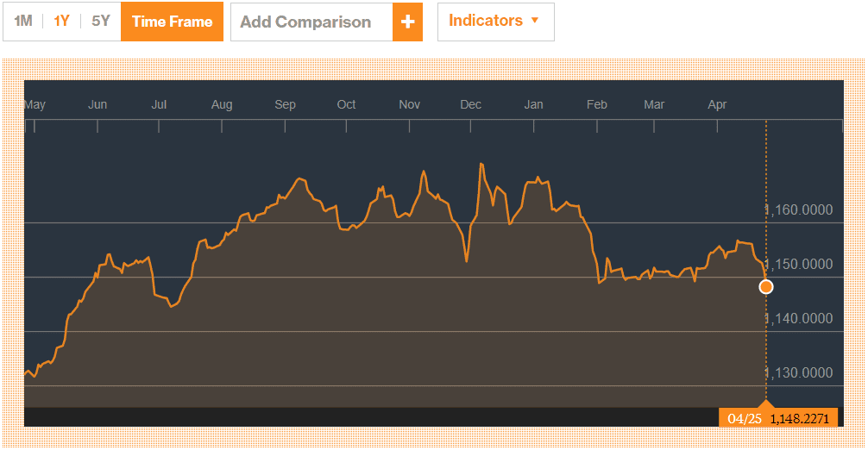This screenshot has width=868, height=450.
Task: Click the orange plus comparison icon
Action: 407,22
